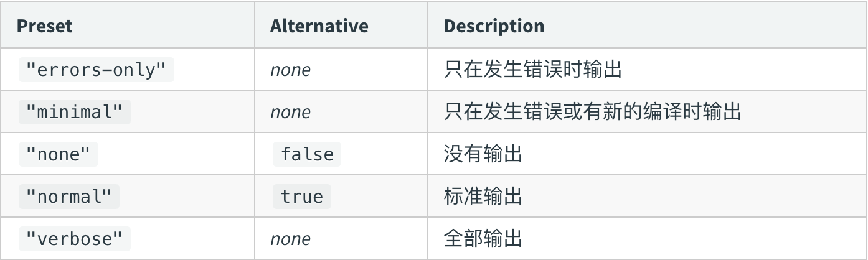Click the word 错误 in the errors-only description
868x260 pixels.
543,70
